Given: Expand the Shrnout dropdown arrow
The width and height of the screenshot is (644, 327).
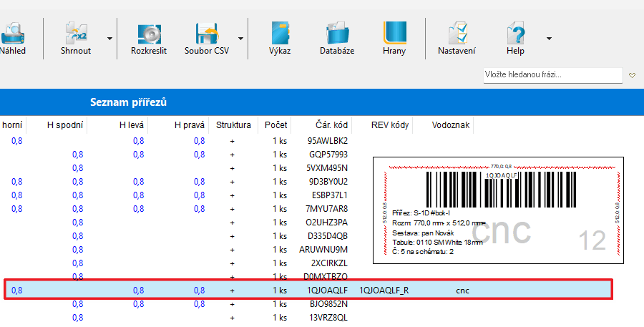Looking at the screenshot, I should coord(109,38).
